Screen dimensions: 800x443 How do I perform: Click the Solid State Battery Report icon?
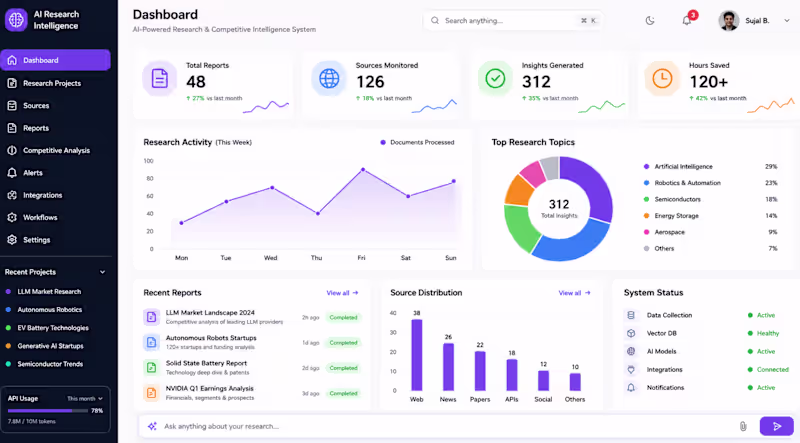click(x=151, y=367)
